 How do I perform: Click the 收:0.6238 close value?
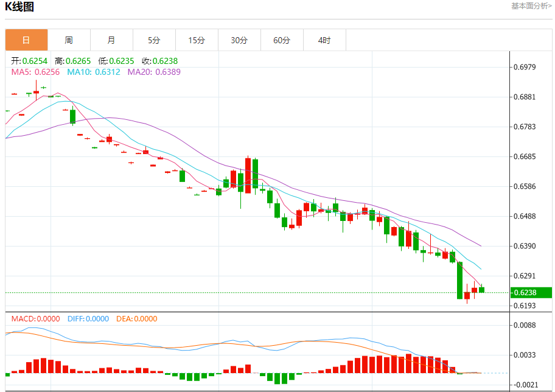159,61
